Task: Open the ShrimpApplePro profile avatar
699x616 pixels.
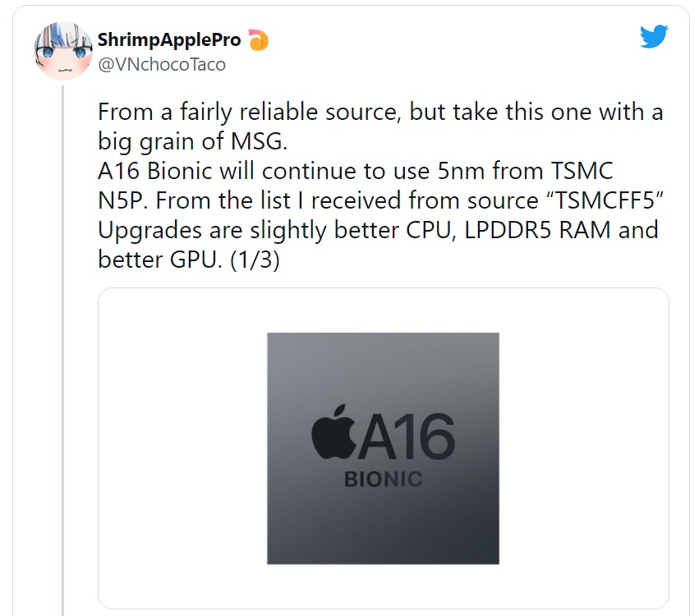Action: [63, 50]
